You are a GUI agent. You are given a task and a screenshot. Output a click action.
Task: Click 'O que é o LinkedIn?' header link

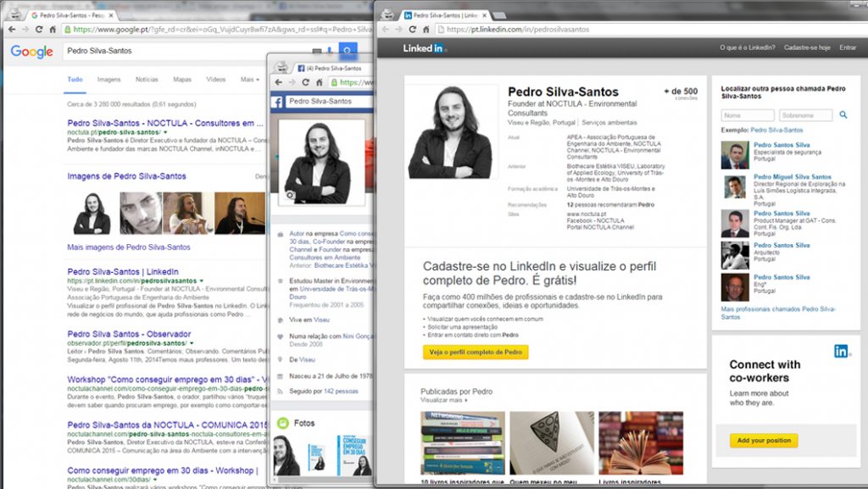point(748,47)
